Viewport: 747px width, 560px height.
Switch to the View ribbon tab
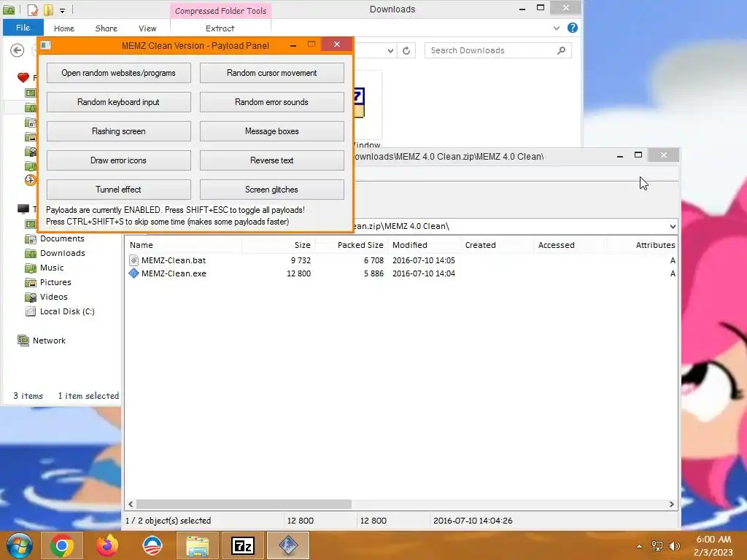[x=147, y=28]
